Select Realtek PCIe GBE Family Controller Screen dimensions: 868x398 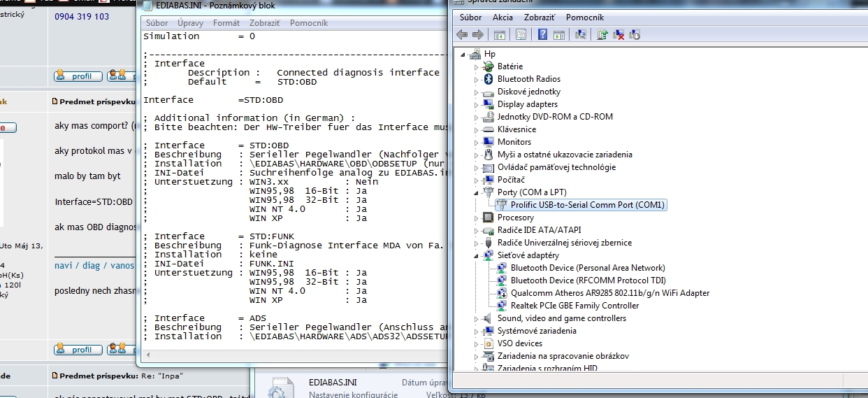click(574, 306)
